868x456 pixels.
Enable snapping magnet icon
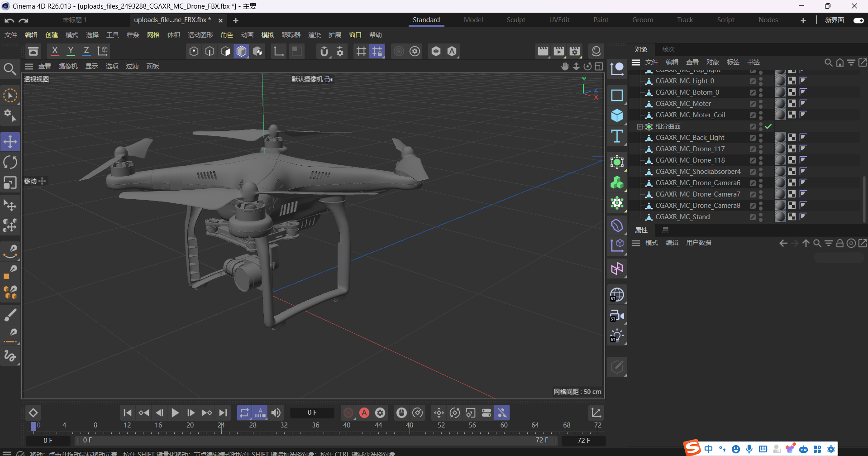[x=324, y=51]
